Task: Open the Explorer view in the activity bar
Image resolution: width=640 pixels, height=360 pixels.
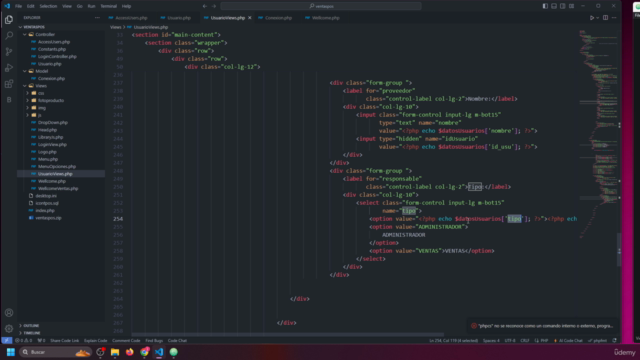Action: [9, 20]
